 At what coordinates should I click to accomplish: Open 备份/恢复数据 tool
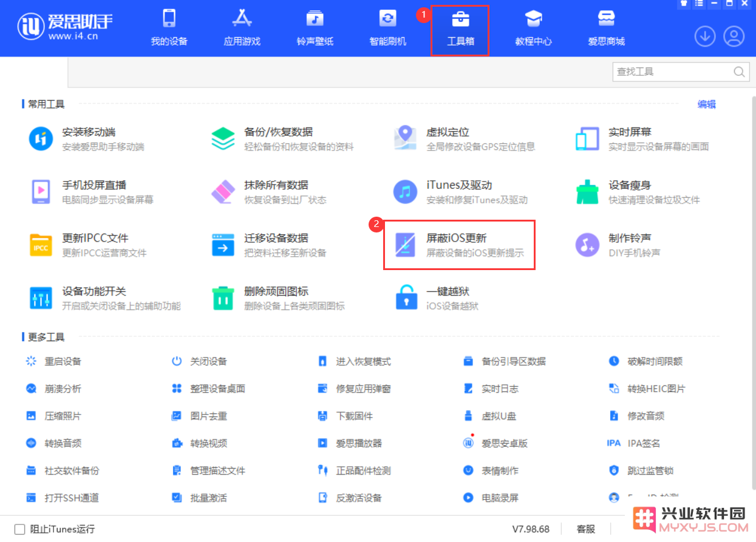(282, 139)
